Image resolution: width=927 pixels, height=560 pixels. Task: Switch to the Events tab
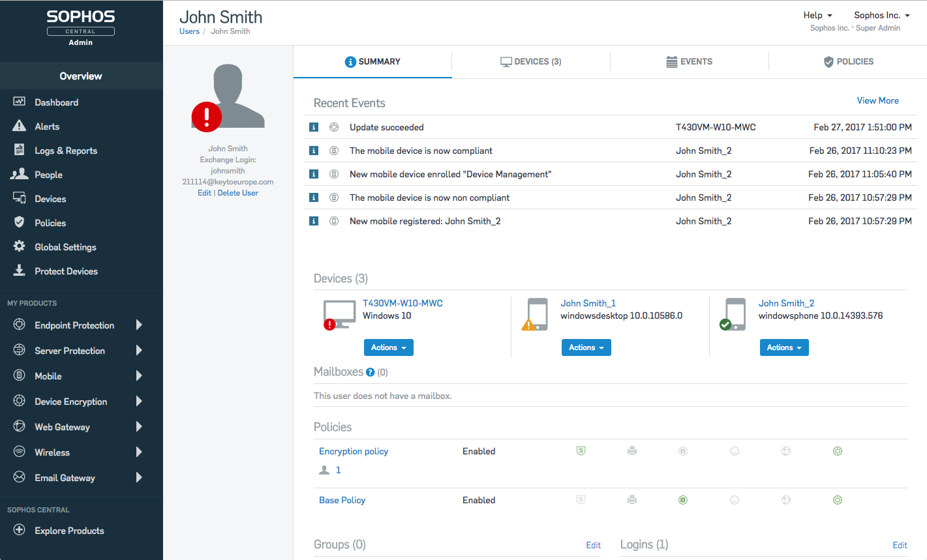[690, 61]
